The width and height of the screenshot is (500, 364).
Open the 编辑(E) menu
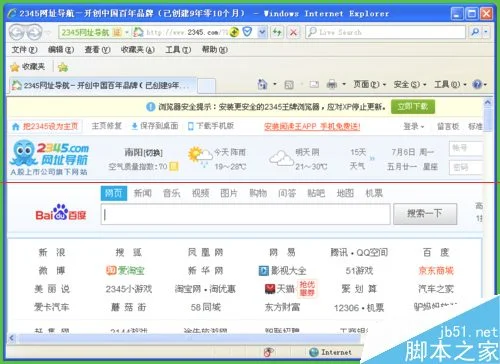(61, 50)
